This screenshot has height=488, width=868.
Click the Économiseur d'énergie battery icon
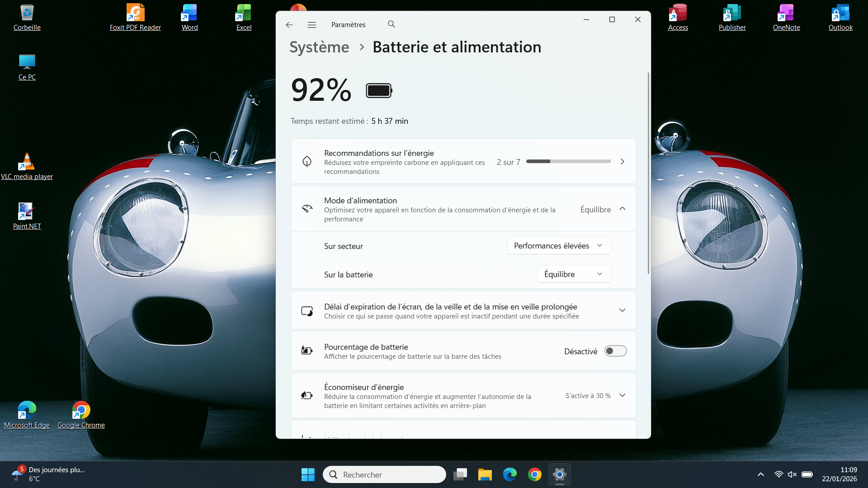click(x=307, y=395)
